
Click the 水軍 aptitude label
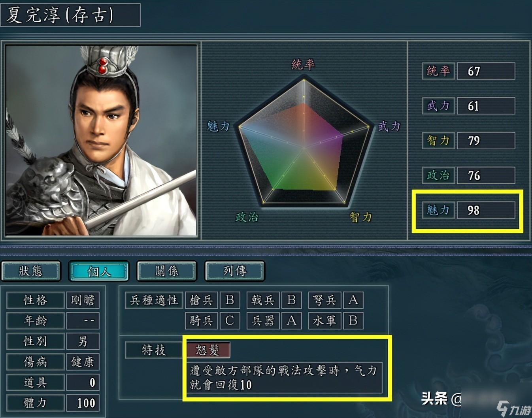click(x=325, y=320)
